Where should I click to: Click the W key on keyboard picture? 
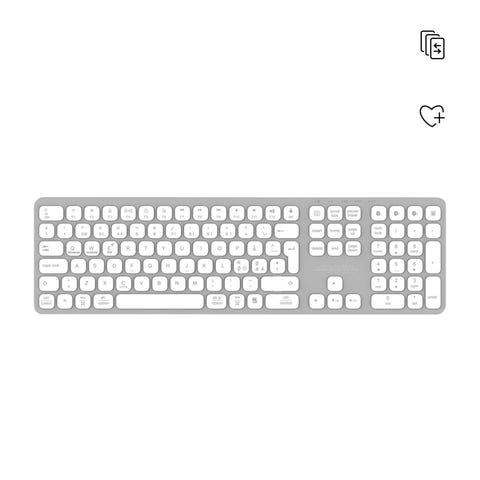coord(91,249)
